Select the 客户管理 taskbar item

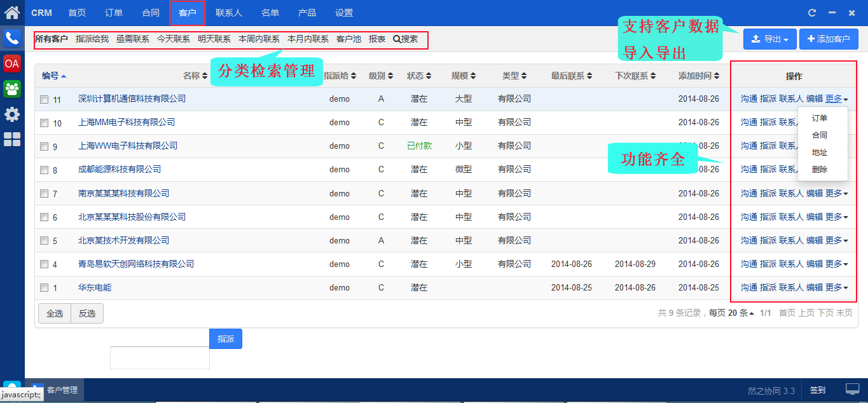click(55, 390)
